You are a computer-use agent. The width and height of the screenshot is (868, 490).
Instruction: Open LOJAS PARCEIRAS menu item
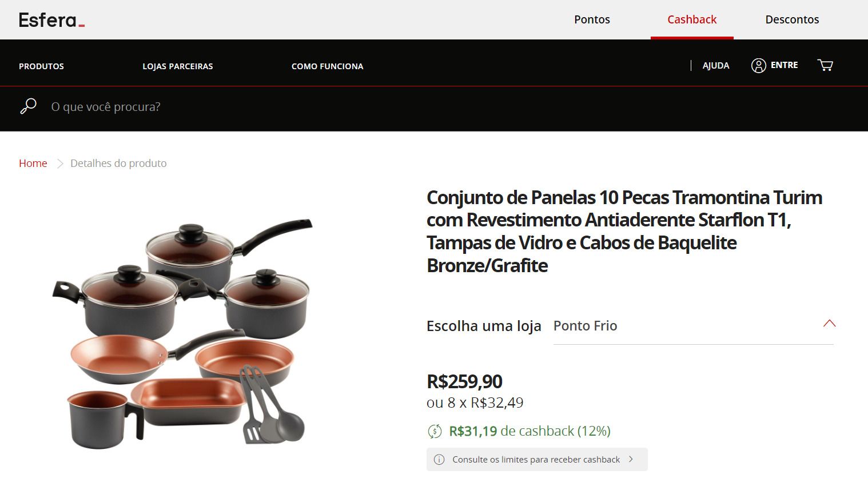point(177,66)
